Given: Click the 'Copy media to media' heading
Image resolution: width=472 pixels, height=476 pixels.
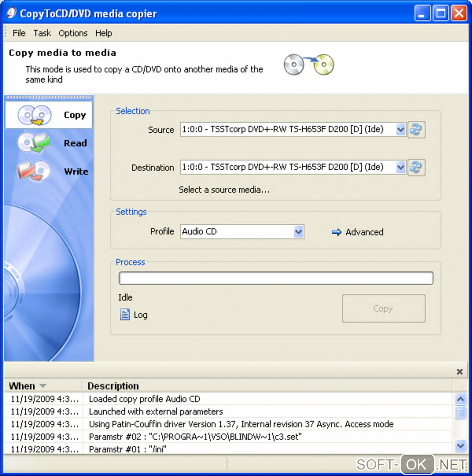Looking at the screenshot, I should 62,53.
